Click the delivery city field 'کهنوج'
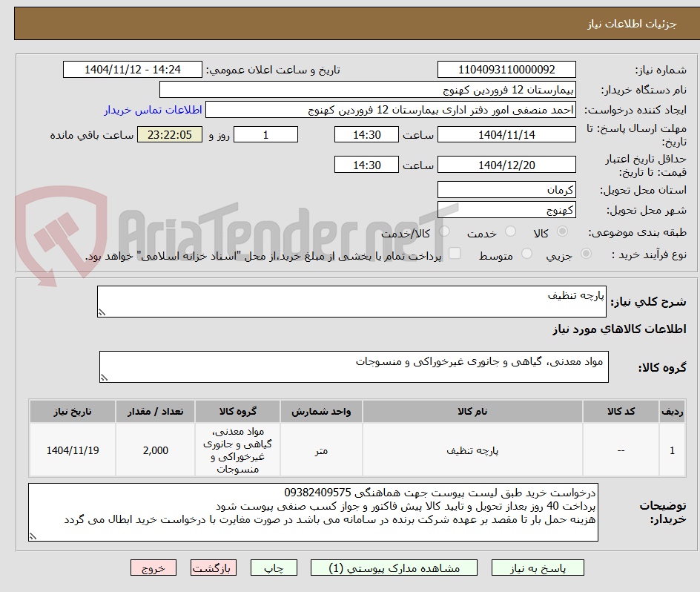700x592 pixels. point(506,210)
